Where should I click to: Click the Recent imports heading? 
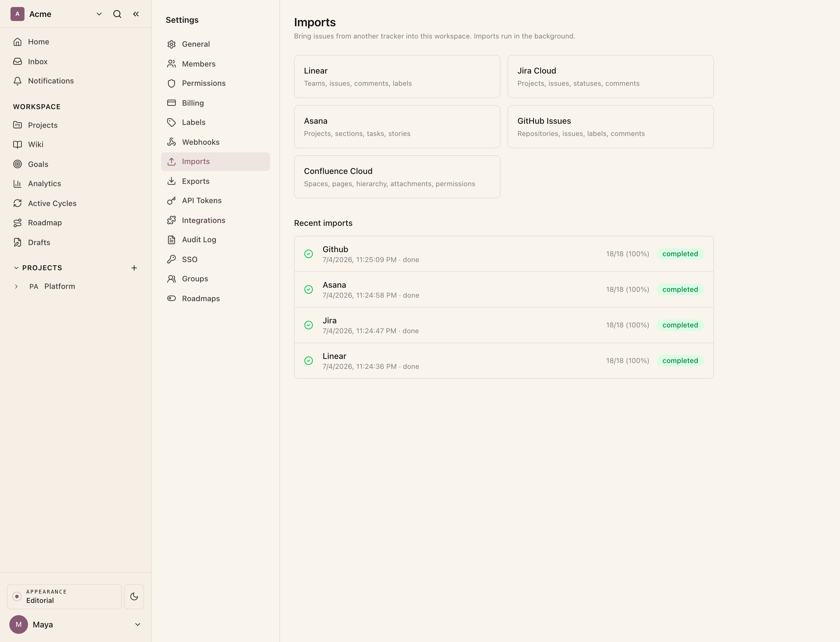point(323,223)
